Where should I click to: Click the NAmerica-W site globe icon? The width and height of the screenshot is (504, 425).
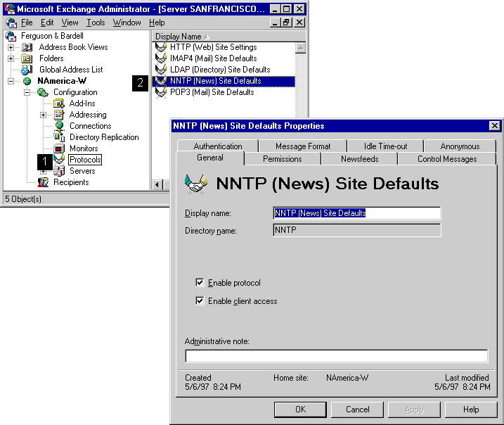[x=27, y=81]
